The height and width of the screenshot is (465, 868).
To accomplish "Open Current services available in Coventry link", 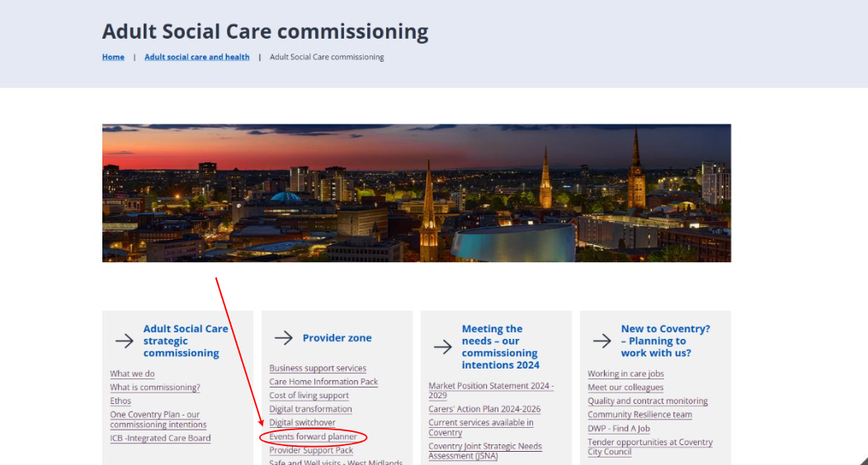I will [x=481, y=427].
